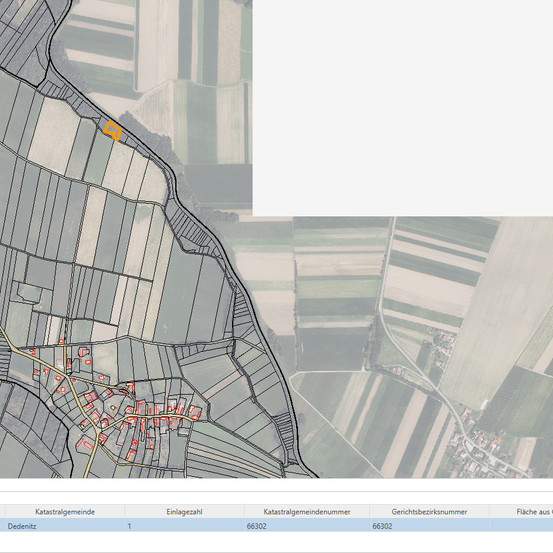Click the border between Katastralgemeinde and Einlagezahl headers
The height and width of the screenshot is (553, 553).
pos(124,511)
